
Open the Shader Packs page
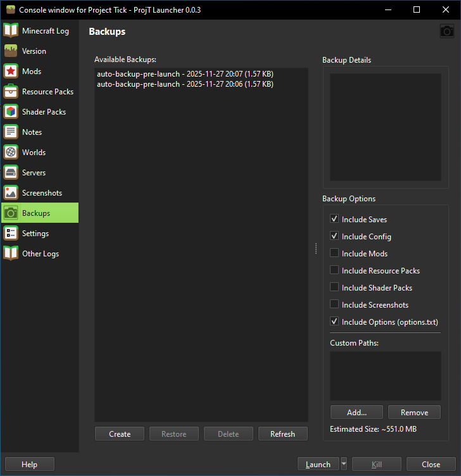click(x=40, y=111)
